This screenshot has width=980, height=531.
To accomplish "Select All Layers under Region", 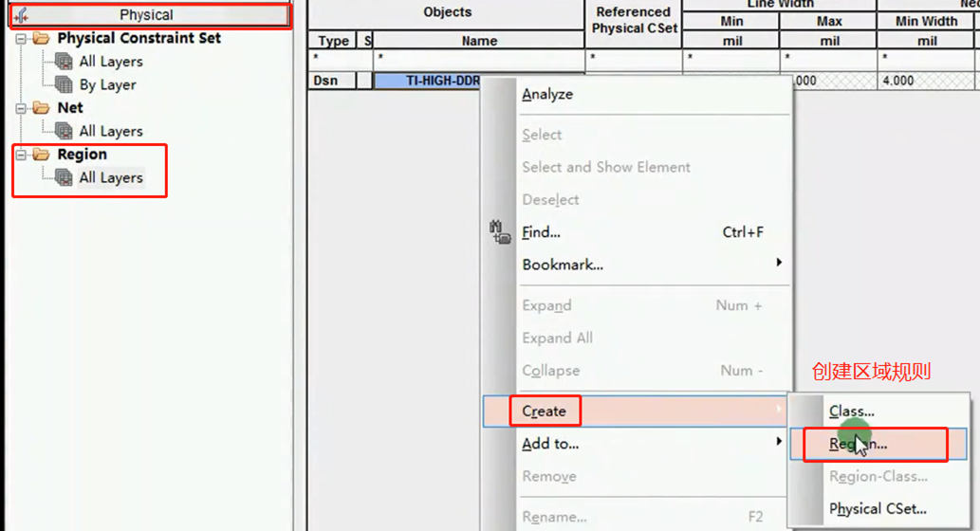I will [x=111, y=177].
